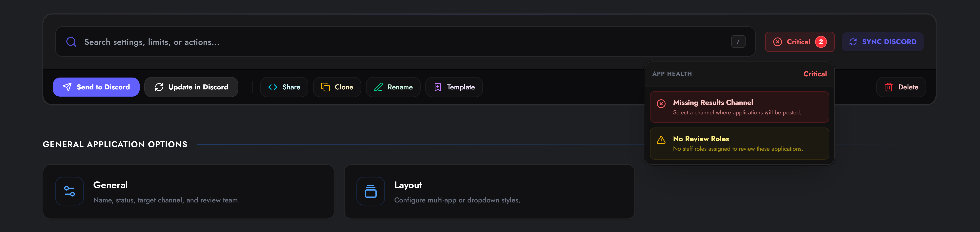Click the slash shortcut key hint

[738, 42]
